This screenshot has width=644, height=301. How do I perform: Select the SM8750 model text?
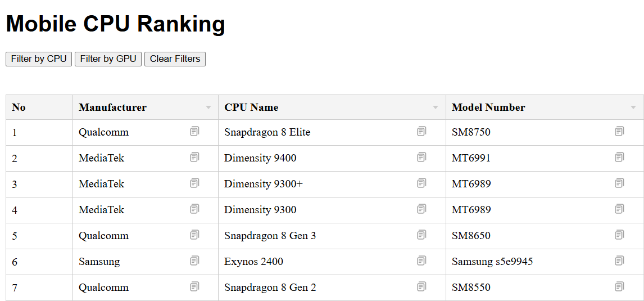471,132
